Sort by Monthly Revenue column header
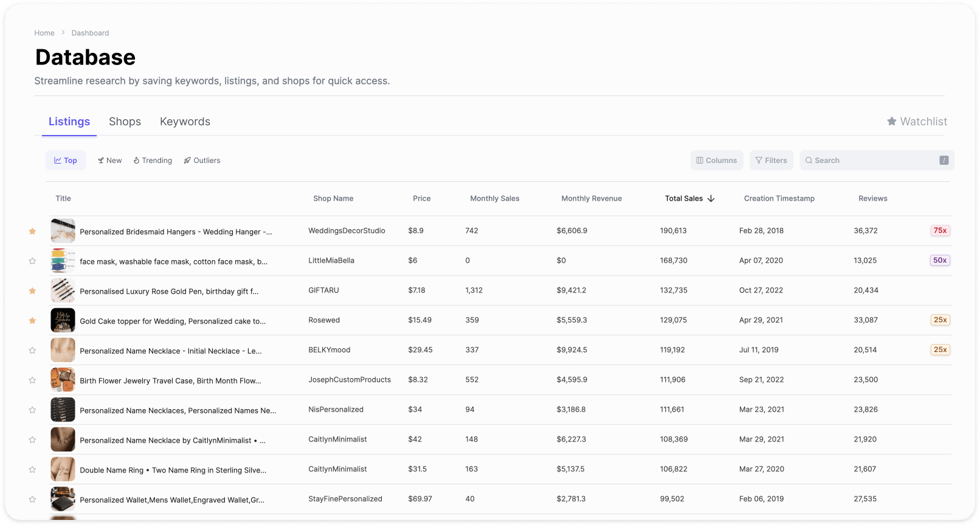980x526 pixels. (592, 199)
